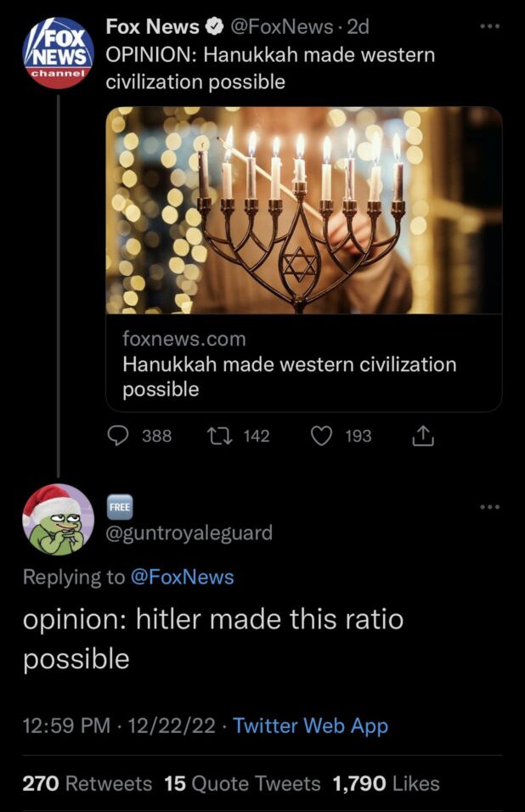Screen dimensions: 525x812
Task: Open the Fox News profile avatar
Action: [59, 52]
